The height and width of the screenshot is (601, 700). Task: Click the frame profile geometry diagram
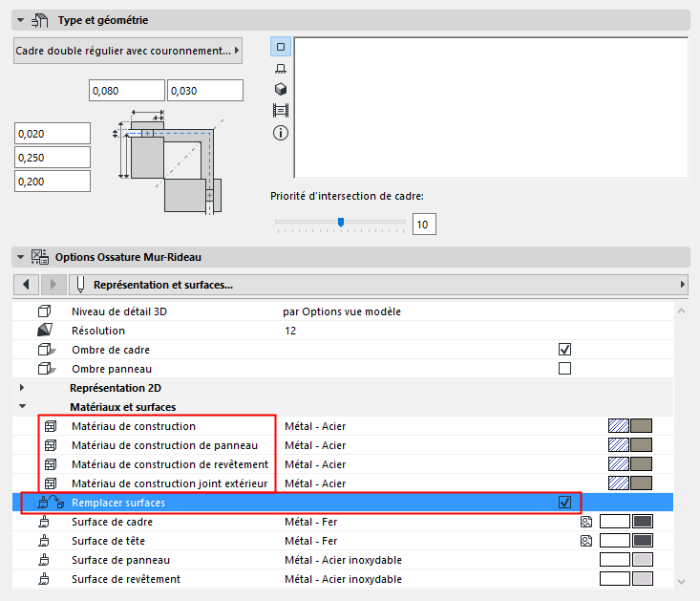[167, 161]
